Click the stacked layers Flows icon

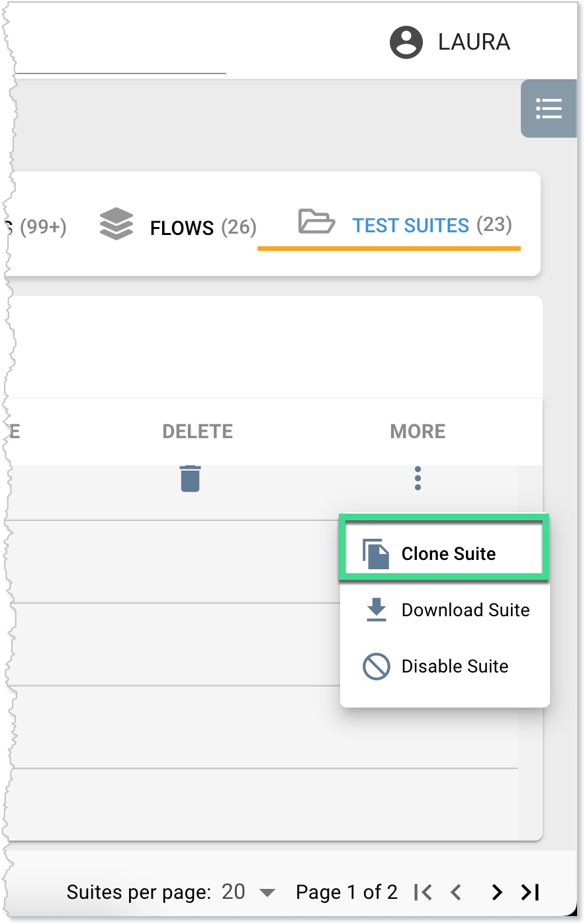pos(116,224)
